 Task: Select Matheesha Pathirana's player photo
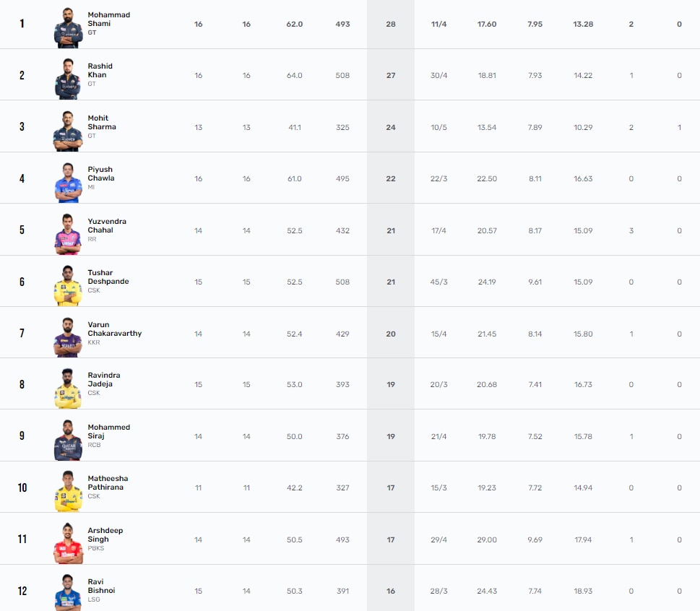pyautogui.click(x=67, y=487)
